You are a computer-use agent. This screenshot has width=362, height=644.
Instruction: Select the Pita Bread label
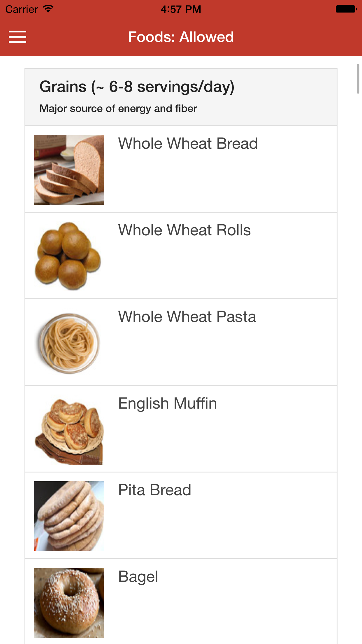155,490
